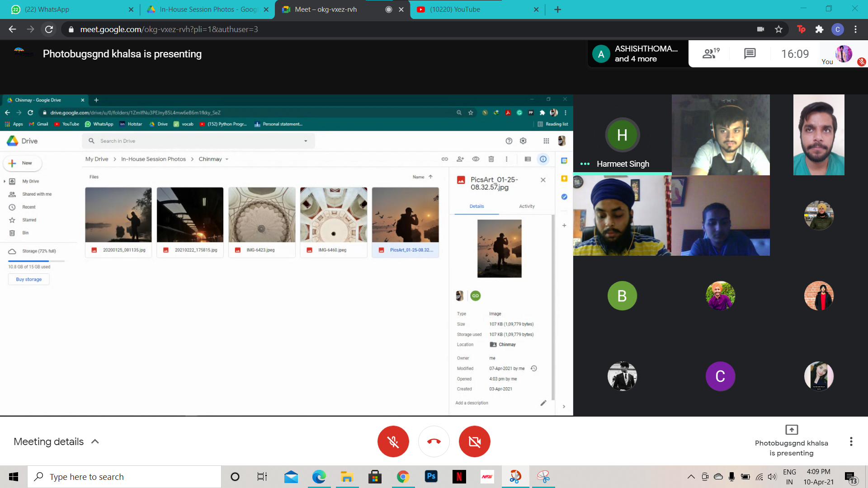Toggle the camera off button
This screenshot has width=868, height=488.
coord(474,441)
